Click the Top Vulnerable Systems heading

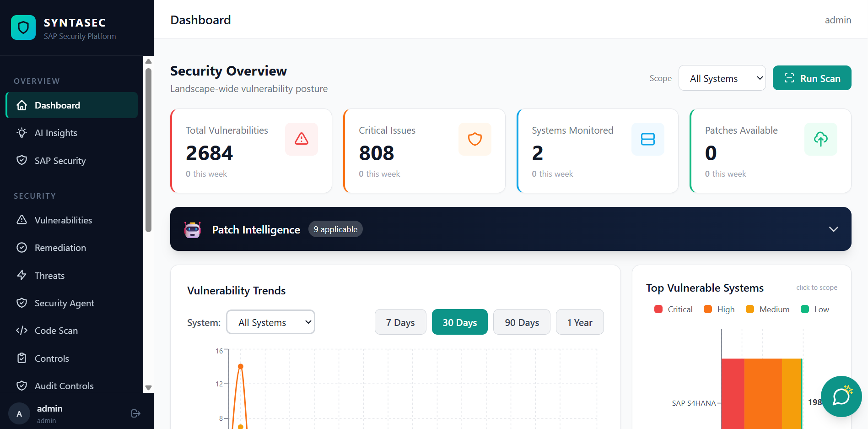[x=705, y=288]
